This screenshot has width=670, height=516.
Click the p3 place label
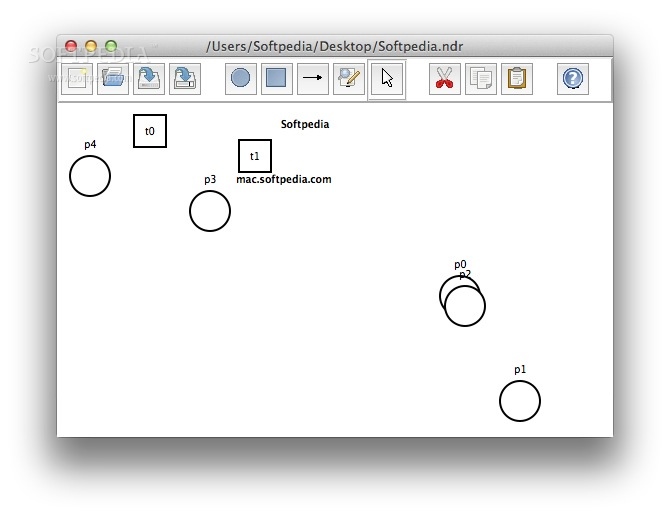210,179
